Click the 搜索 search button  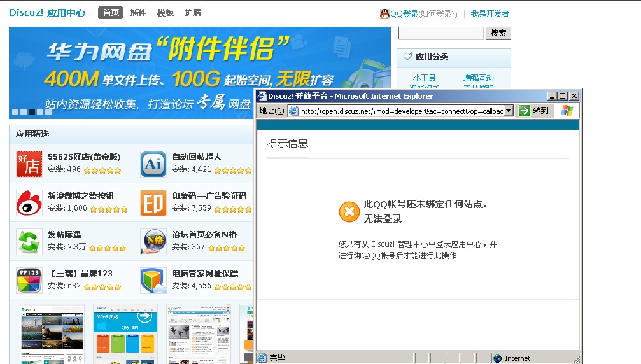pos(498,33)
